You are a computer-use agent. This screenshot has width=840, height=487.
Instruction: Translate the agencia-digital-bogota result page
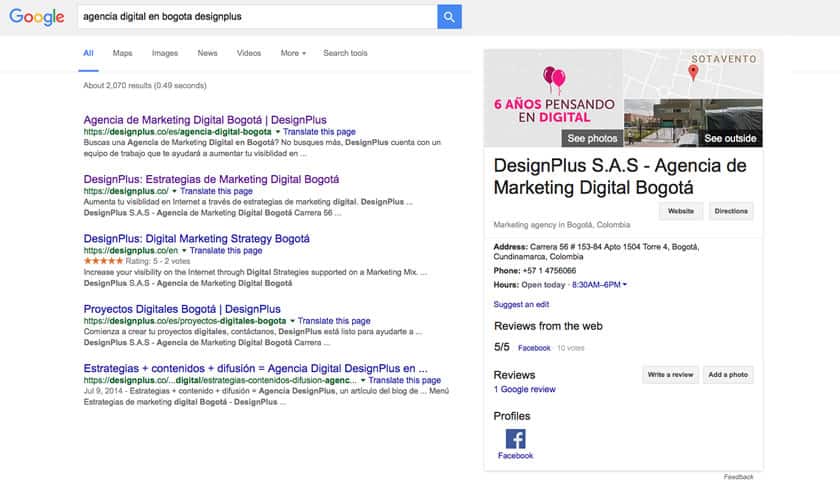pyautogui.click(x=319, y=132)
